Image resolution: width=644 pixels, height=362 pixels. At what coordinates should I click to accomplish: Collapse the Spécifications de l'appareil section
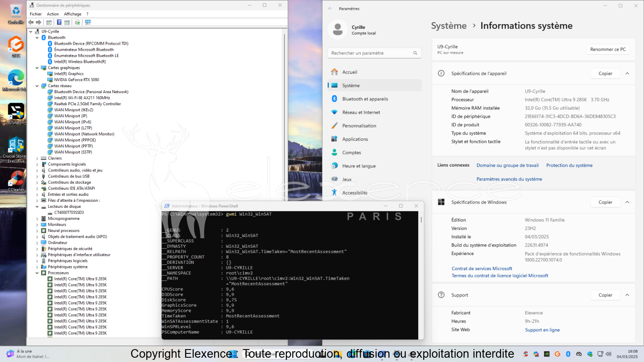627,73
